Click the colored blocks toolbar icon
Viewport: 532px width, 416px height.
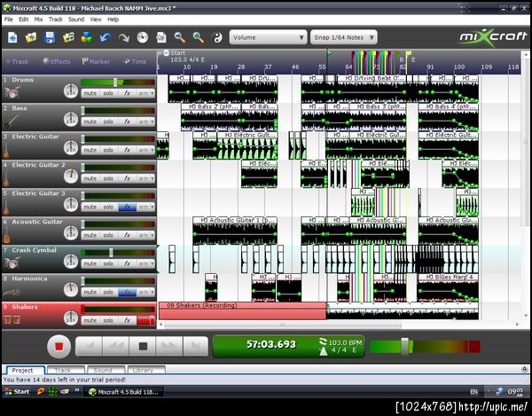pos(87,37)
